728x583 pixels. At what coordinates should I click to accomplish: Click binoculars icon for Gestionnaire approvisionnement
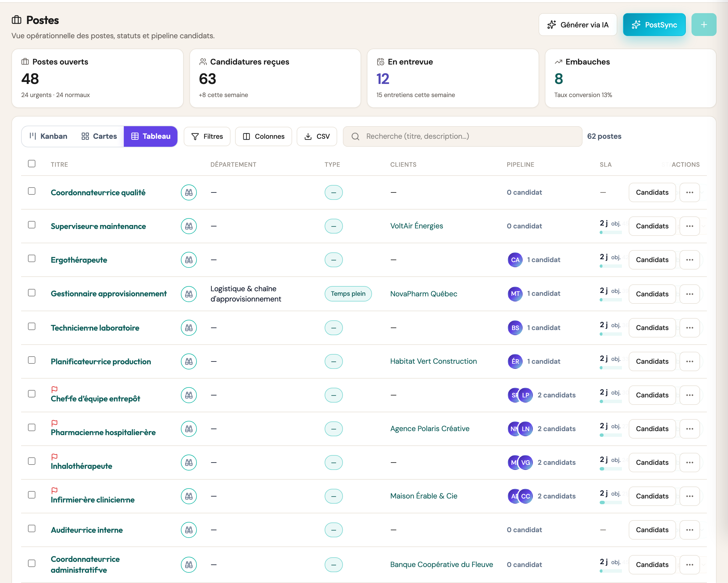pos(189,294)
